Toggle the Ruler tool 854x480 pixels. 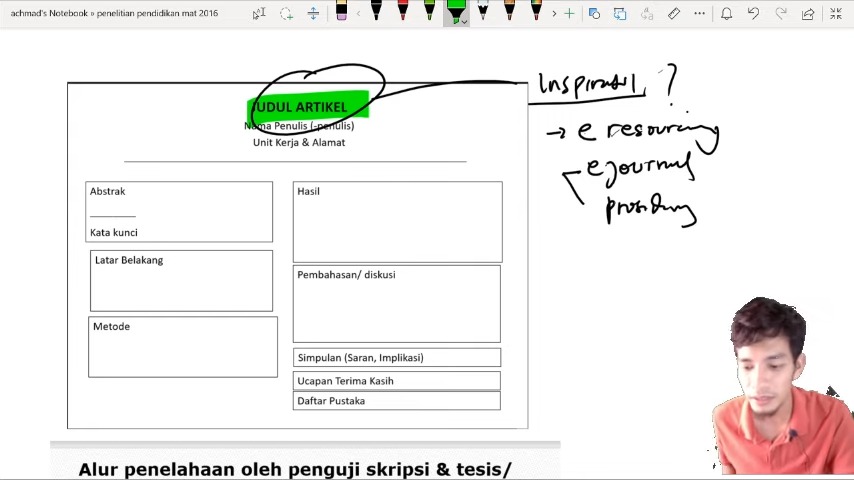(x=674, y=14)
